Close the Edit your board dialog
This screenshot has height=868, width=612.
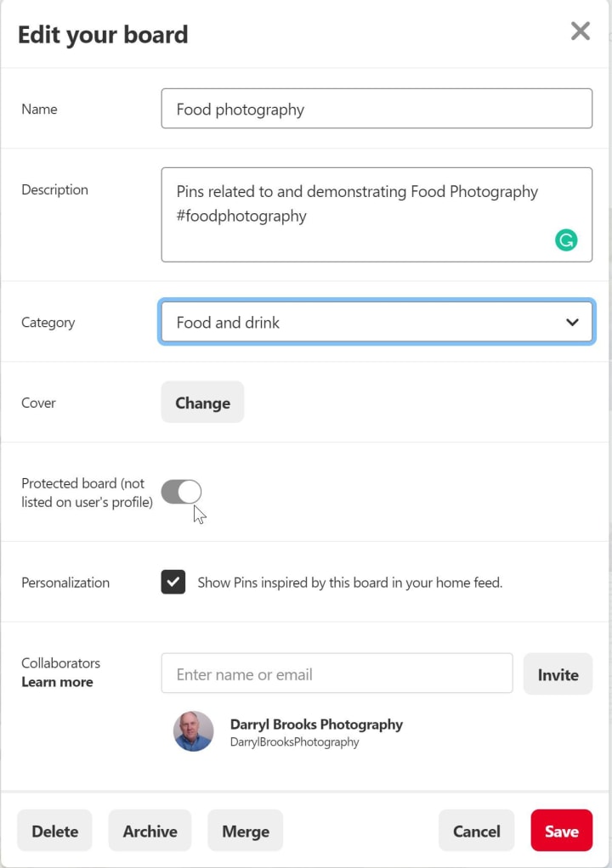coord(581,32)
